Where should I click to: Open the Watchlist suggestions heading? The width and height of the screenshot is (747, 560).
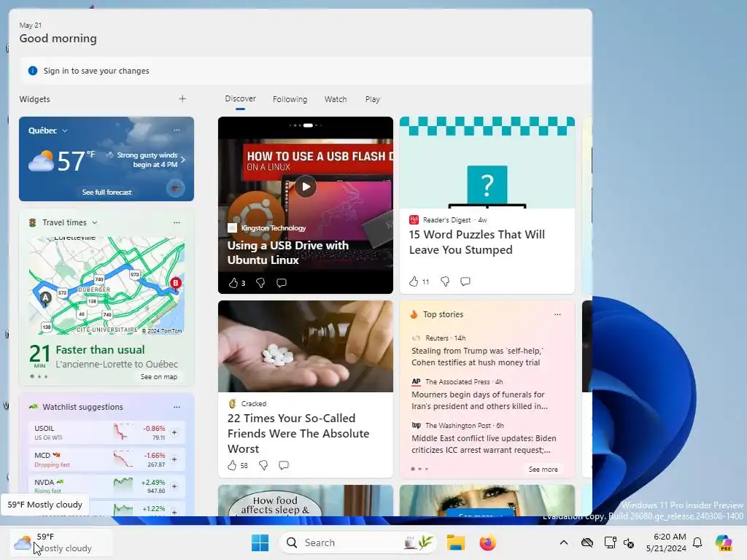83,407
